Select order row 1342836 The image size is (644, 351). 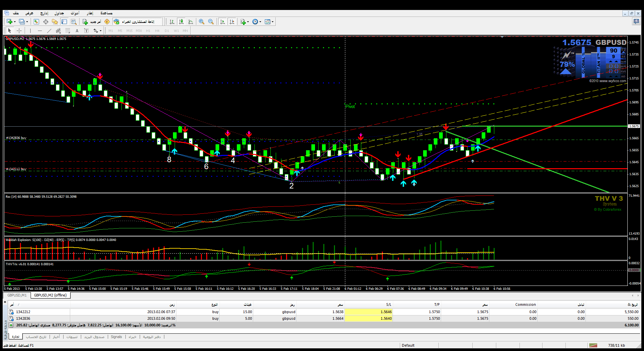[x=324, y=318]
